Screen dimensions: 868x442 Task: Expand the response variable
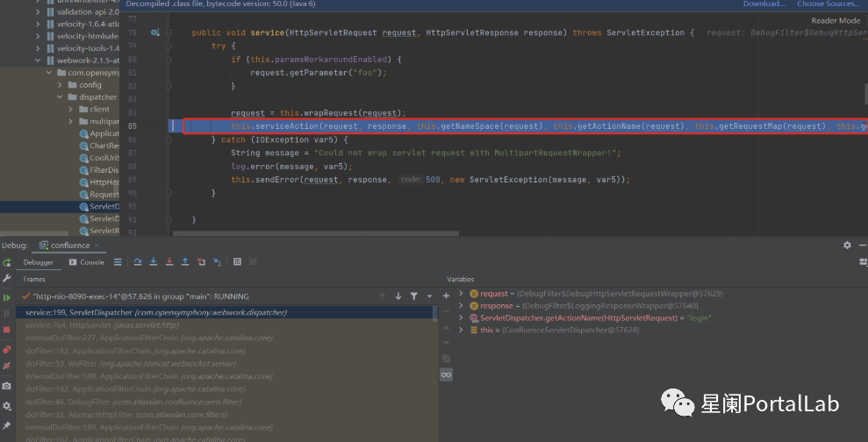click(461, 305)
